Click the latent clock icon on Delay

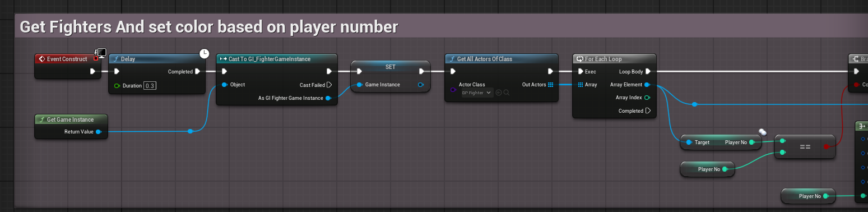[x=205, y=54]
